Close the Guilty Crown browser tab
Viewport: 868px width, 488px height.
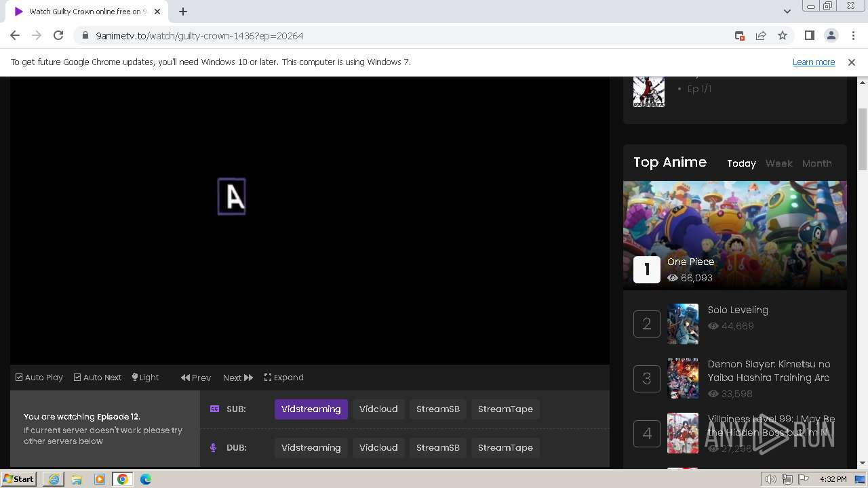pos(157,12)
